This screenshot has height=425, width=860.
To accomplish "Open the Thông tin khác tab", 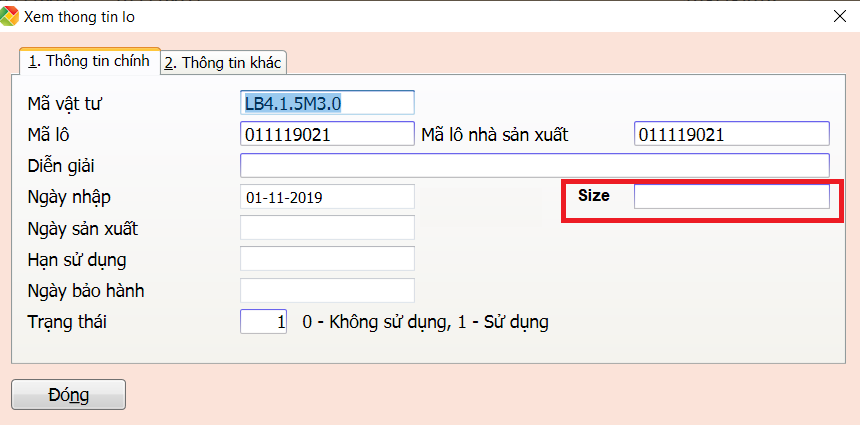I will click(224, 63).
